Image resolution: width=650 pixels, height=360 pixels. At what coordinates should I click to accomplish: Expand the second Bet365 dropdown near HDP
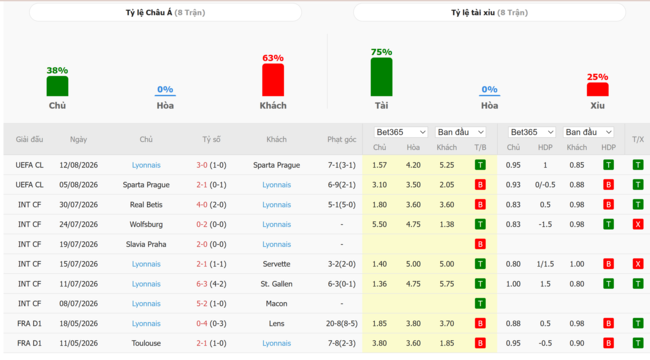[x=532, y=132]
